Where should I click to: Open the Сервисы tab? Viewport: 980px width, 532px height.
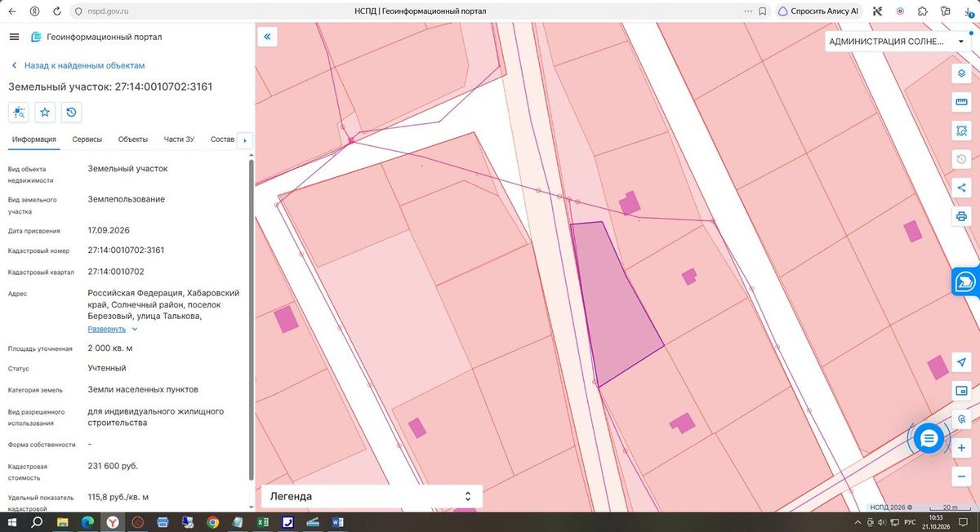coord(87,140)
